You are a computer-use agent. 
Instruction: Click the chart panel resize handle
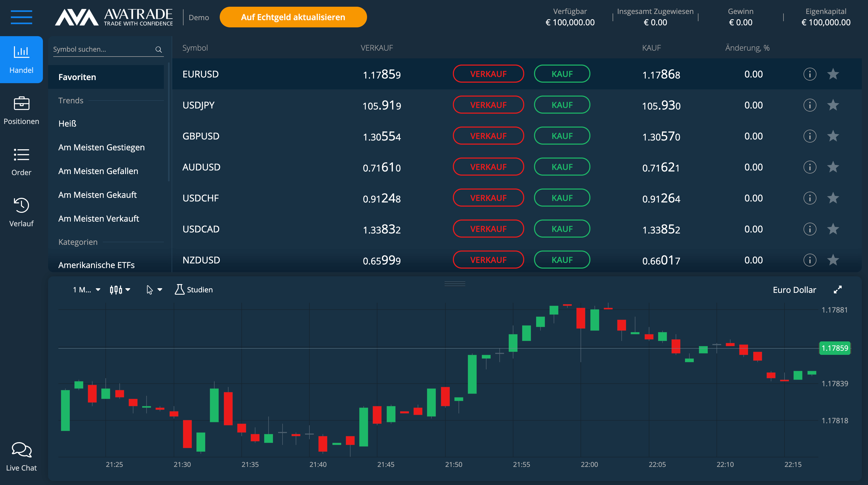[x=455, y=283]
